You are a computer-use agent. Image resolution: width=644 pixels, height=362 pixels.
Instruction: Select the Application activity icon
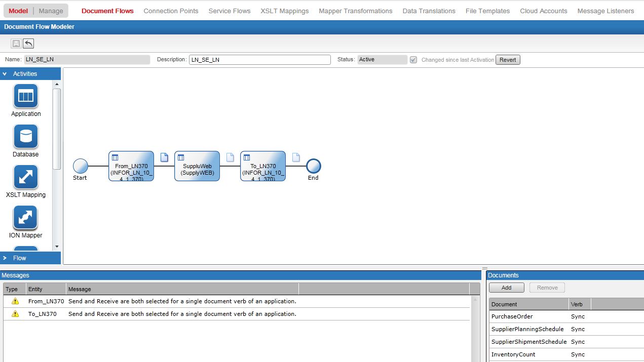click(25, 96)
